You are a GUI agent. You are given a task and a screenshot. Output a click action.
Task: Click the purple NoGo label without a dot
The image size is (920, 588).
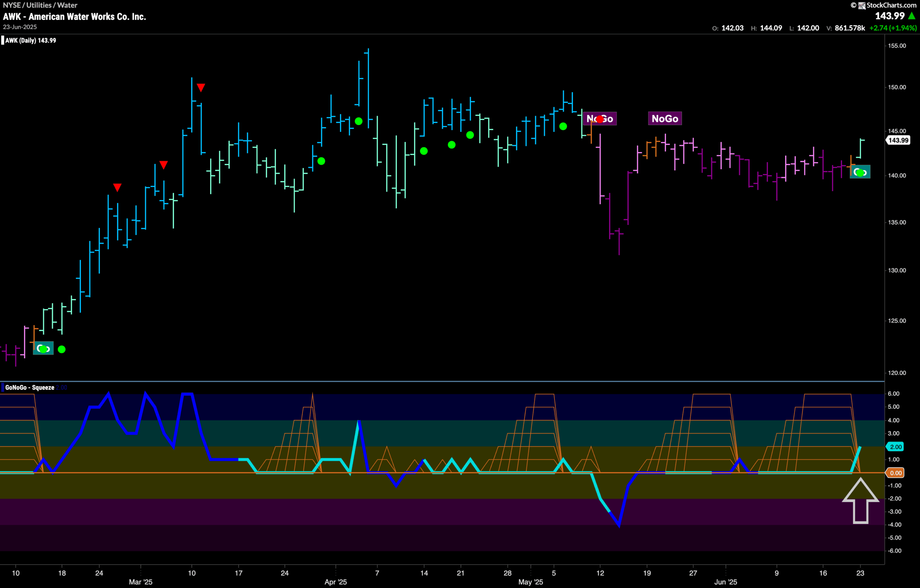point(665,119)
